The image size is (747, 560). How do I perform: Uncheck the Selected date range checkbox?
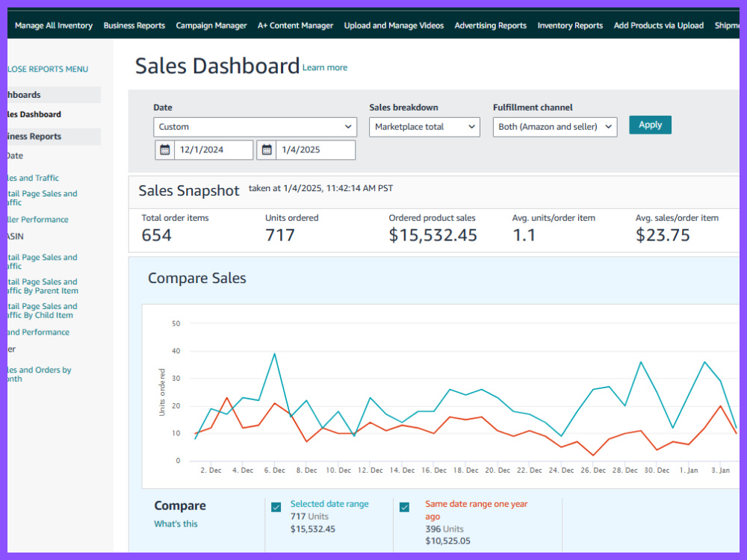276,507
